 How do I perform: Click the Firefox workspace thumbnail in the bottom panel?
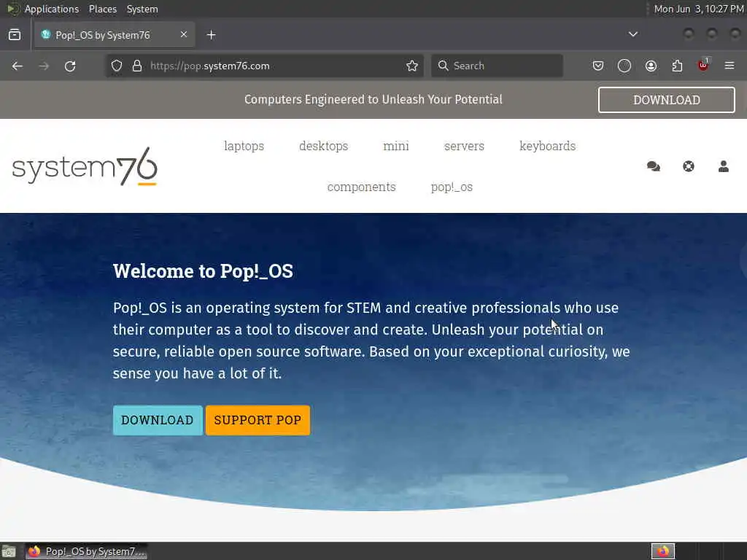pos(662,551)
